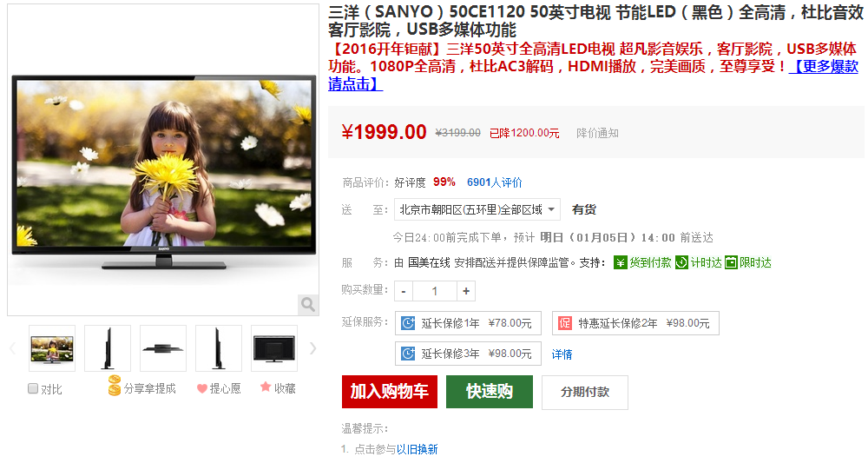Click the product title 三洋（SANYO）50CE1120
Screen dimensions: 868x463
tap(596, 21)
